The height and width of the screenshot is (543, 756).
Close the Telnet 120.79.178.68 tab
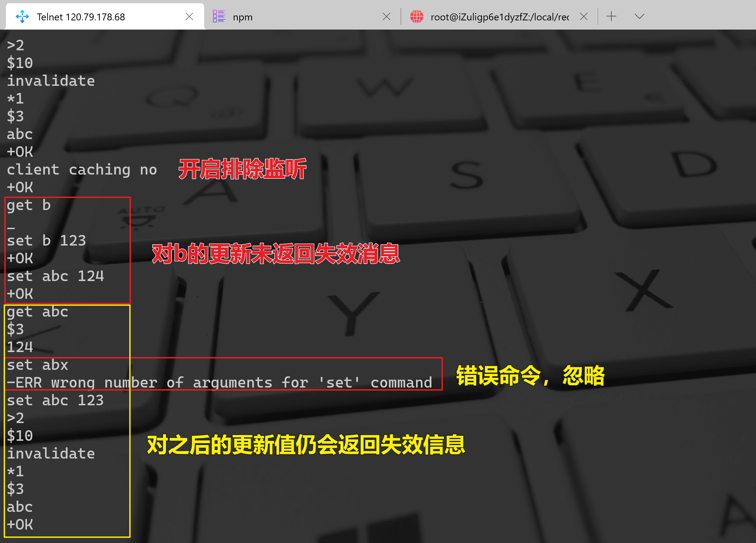click(189, 16)
